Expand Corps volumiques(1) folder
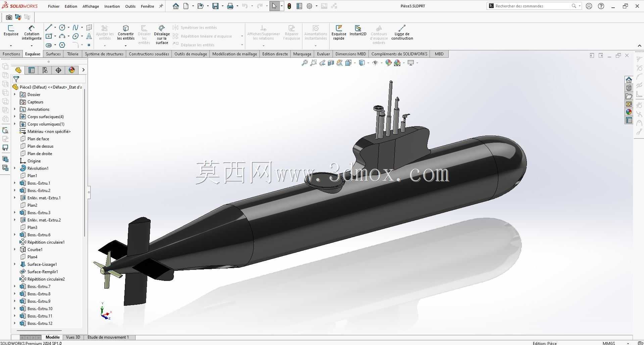This screenshot has width=644, height=345. (x=15, y=124)
